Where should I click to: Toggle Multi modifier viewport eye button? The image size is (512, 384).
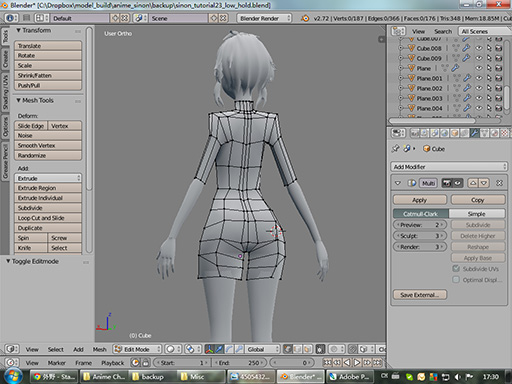pos(458,183)
